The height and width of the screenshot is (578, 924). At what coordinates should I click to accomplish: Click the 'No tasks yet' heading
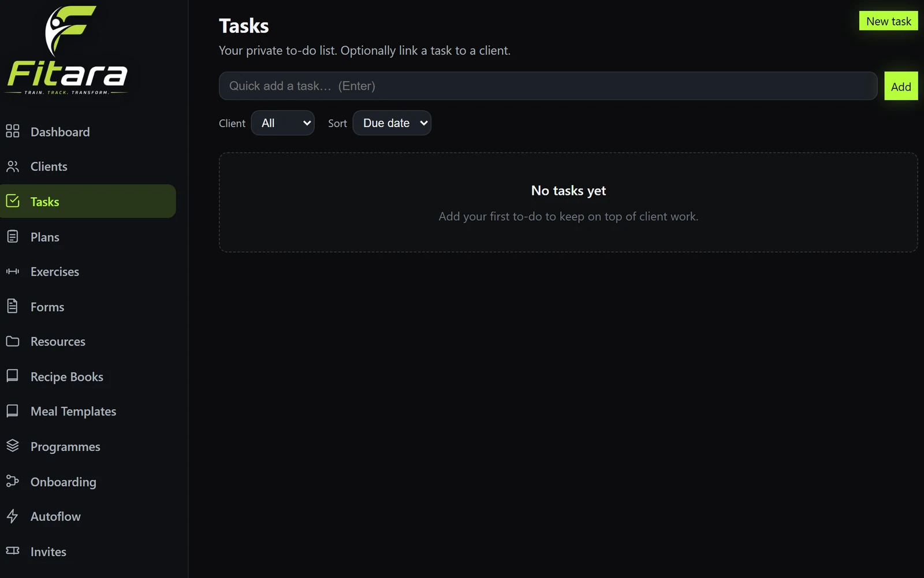569,191
